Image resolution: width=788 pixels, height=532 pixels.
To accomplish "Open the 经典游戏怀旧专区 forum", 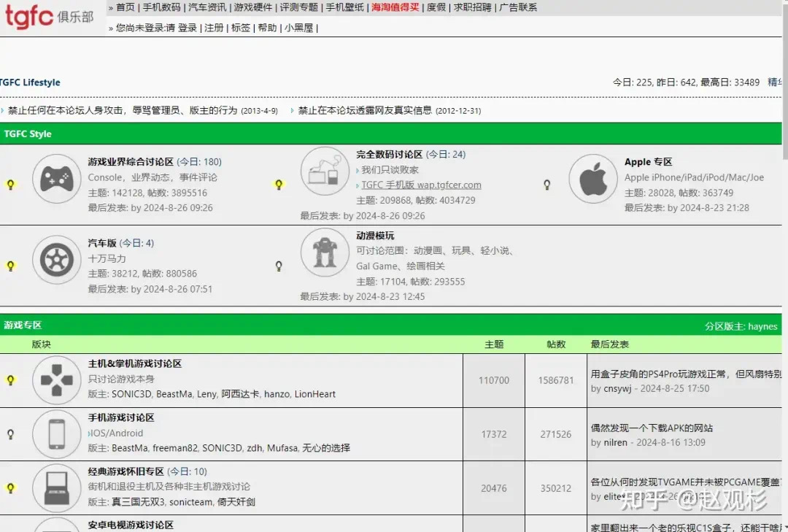I will click(126, 471).
